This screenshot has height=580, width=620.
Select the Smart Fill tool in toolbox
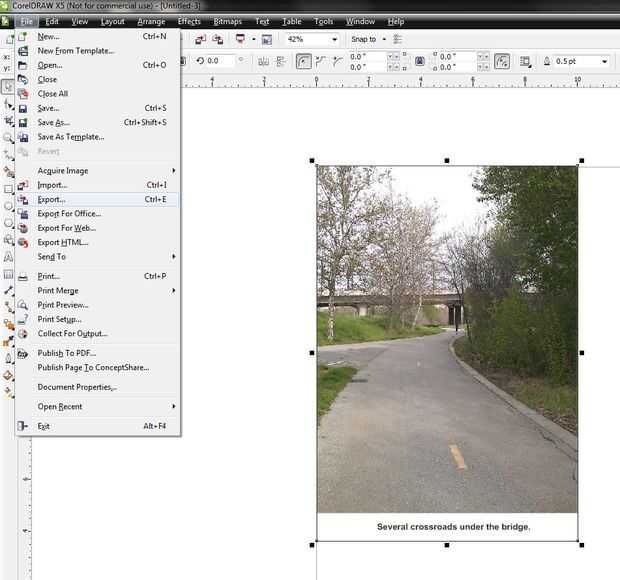tap(8, 172)
